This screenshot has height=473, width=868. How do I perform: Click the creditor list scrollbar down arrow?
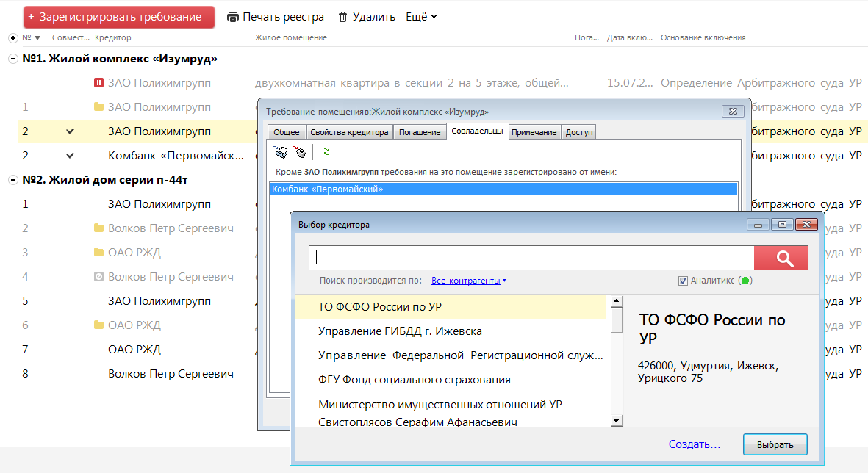pos(617,421)
